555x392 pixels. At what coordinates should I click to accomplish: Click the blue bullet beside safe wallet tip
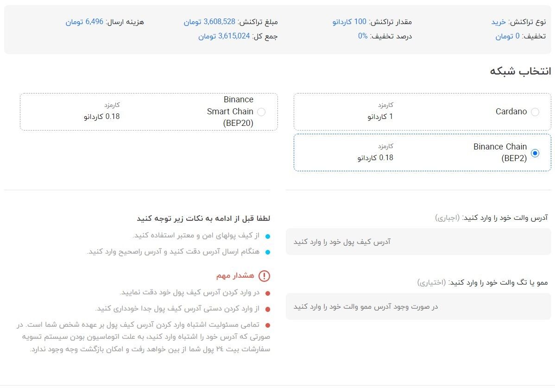(x=267, y=236)
